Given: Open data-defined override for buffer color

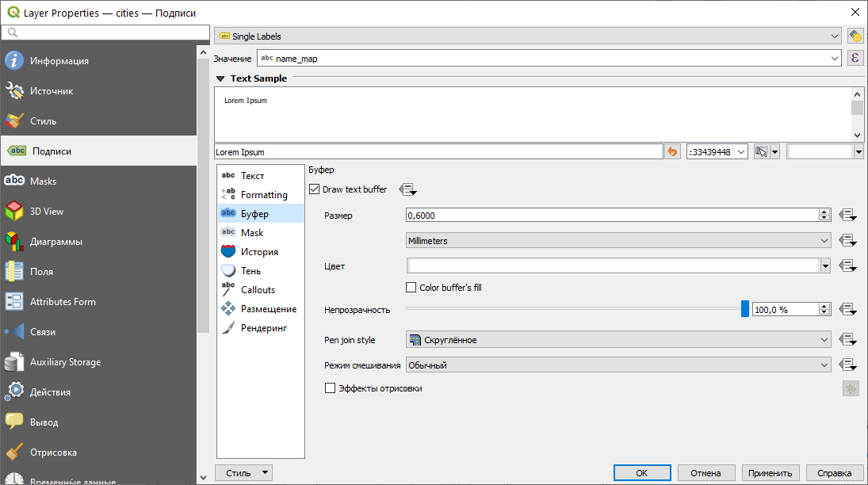Looking at the screenshot, I should click(848, 266).
